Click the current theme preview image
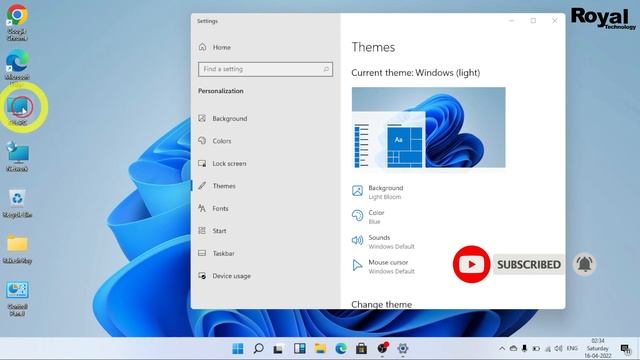The width and height of the screenshot is (640, 360). tap(429, 127)
